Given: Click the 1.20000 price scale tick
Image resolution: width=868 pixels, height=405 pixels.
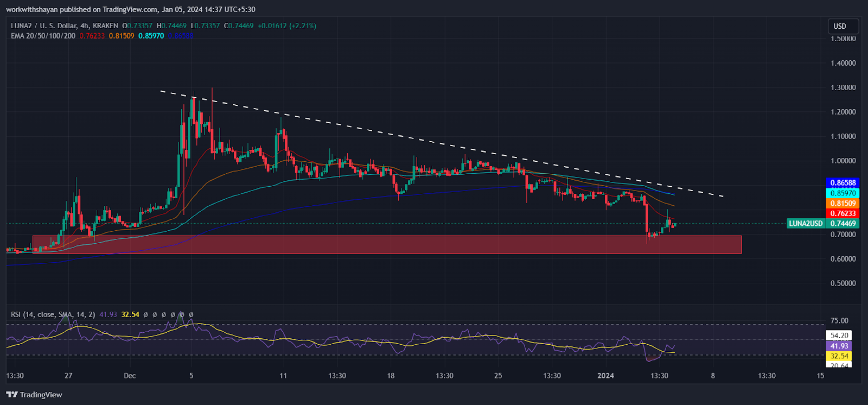Looking at the screenshot, I should point(843,112).
